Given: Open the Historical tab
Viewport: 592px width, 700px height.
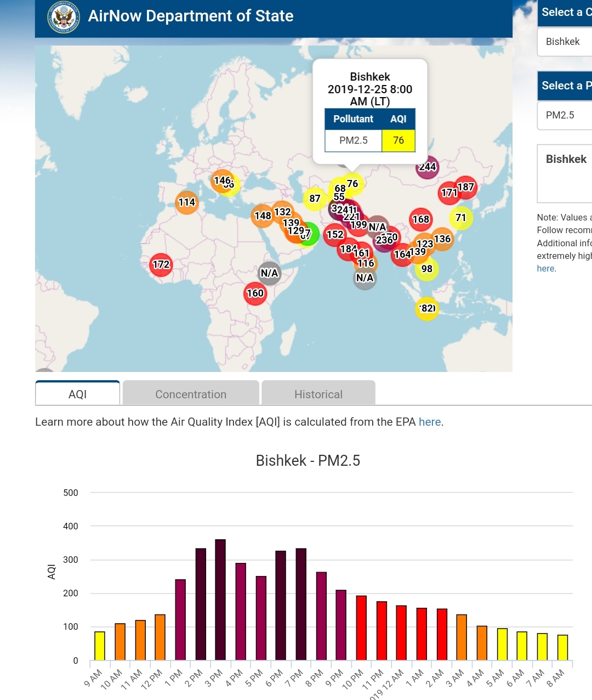Looking at the screenshot, I should (x=318, y=394).
